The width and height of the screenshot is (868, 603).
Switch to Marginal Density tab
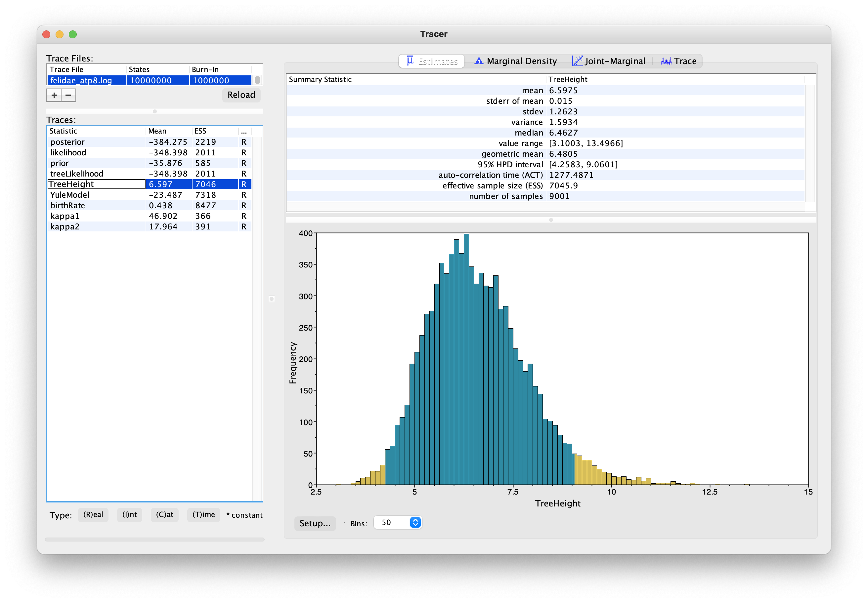(x=515, y=61)
